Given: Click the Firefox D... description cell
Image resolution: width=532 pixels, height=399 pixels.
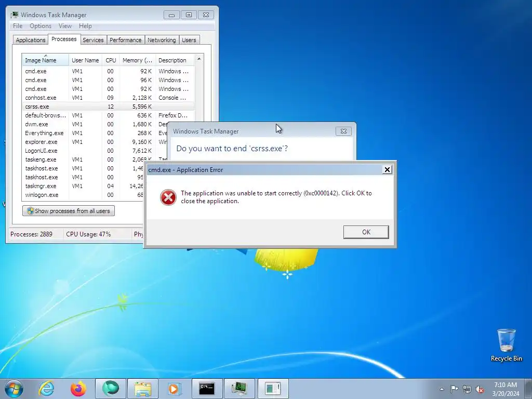Looking at the screenshot, I should 173,115.
